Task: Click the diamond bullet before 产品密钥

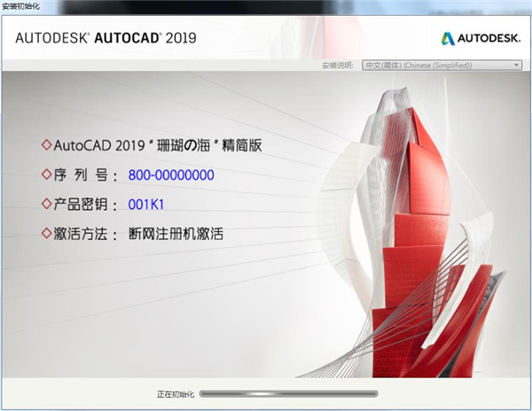Action: [46, 205]
